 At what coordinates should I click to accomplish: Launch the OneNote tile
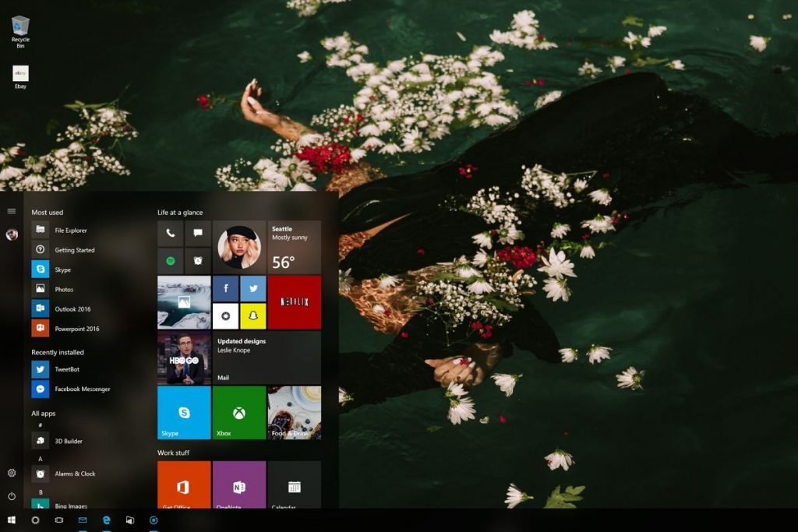click(x=238, y=485)
